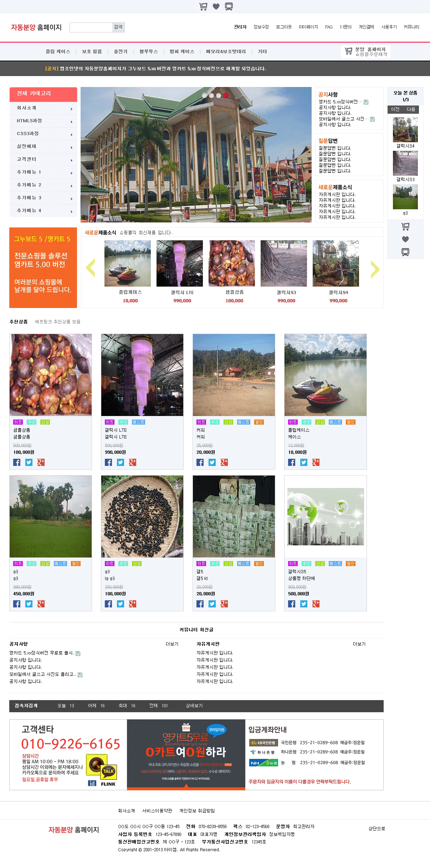Click the search input field in header

pyautogui.click(x=91, y=27)
